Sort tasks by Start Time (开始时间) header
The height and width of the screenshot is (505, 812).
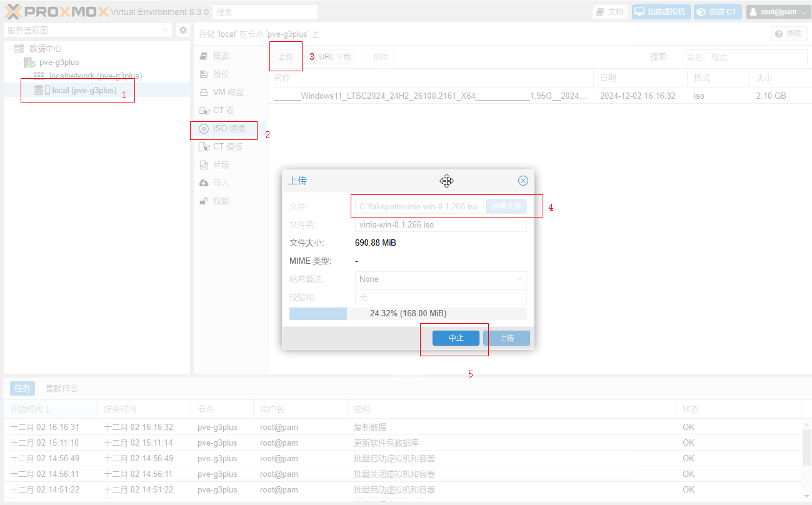pos(50,409)
